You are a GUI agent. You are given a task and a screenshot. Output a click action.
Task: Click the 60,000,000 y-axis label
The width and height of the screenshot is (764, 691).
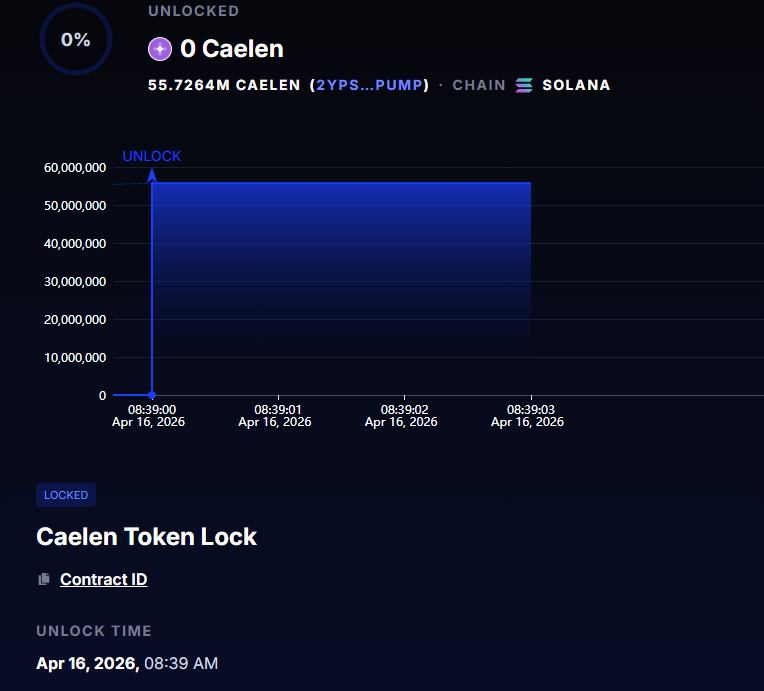click(75, 168)
